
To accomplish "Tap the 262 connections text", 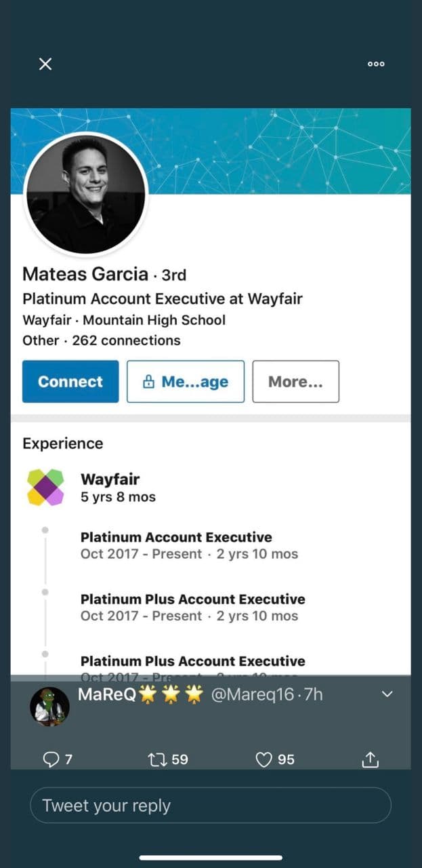I will pyautogui.click(x=126, y=340).
